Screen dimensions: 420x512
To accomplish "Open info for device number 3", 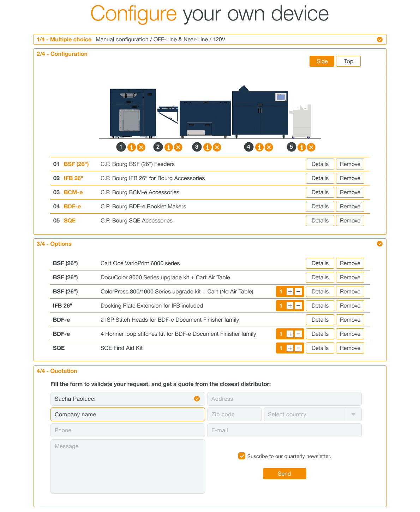I will pos(208,147).
